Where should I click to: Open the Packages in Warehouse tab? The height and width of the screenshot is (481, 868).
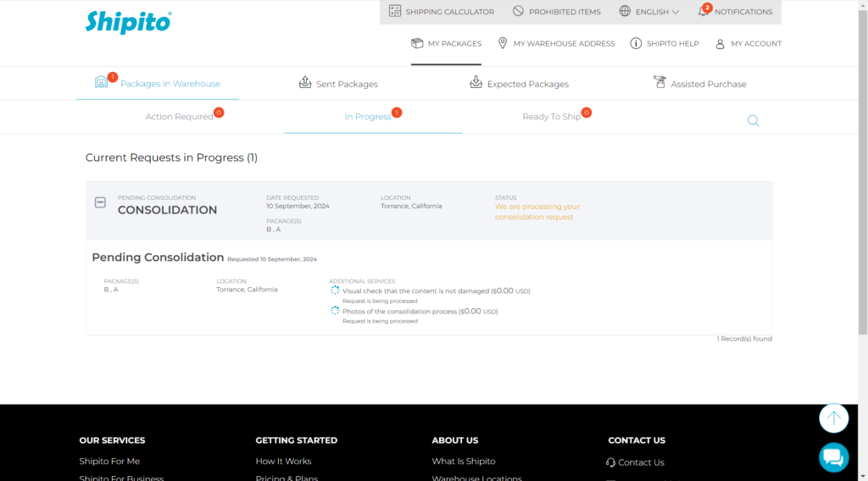(158, 84)
